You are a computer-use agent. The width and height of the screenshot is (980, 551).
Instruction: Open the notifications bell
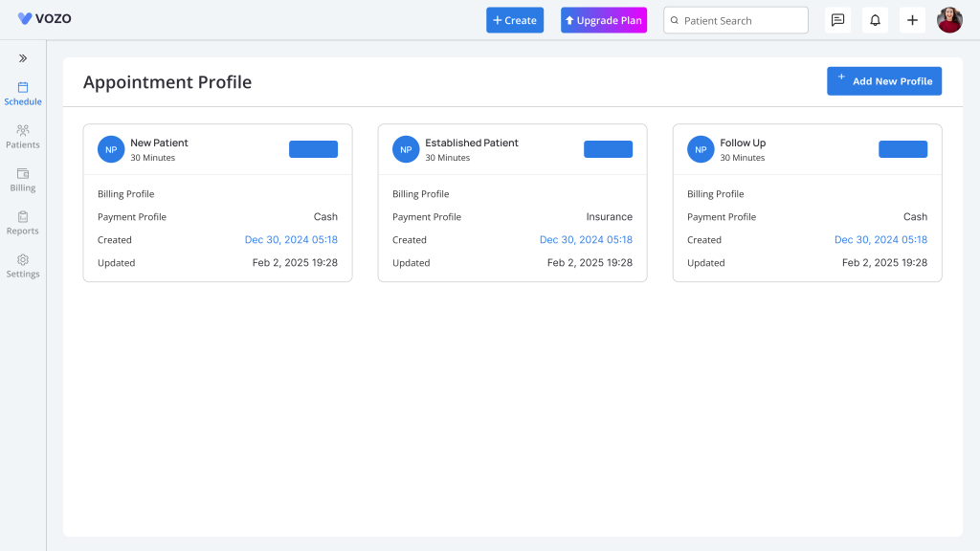click(x=875, y=21)
